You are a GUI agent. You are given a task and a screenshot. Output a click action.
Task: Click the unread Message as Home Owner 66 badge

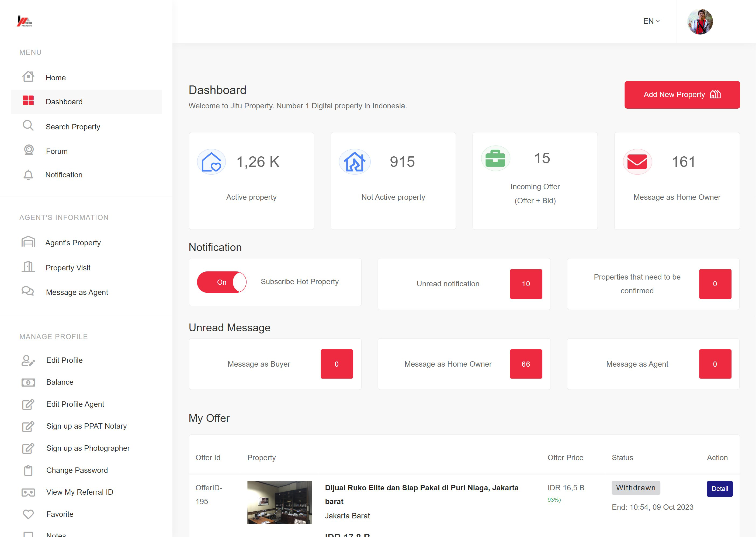coord(526,364)
